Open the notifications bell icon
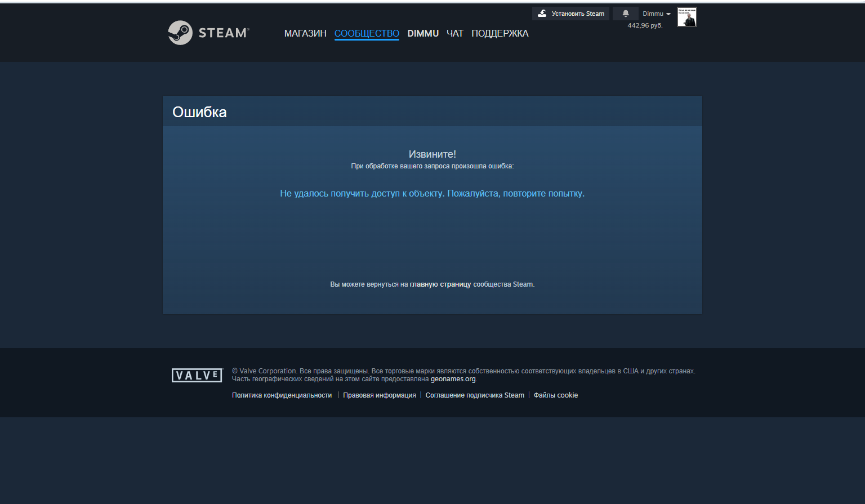This screenshot has width=865, height=504. click(x=625, y=14)
